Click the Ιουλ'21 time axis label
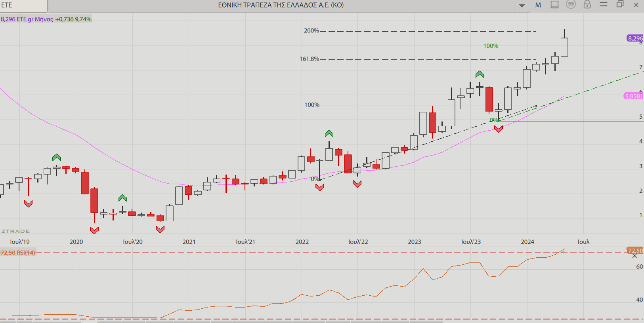The image size is (644, 323). [245, 242]
